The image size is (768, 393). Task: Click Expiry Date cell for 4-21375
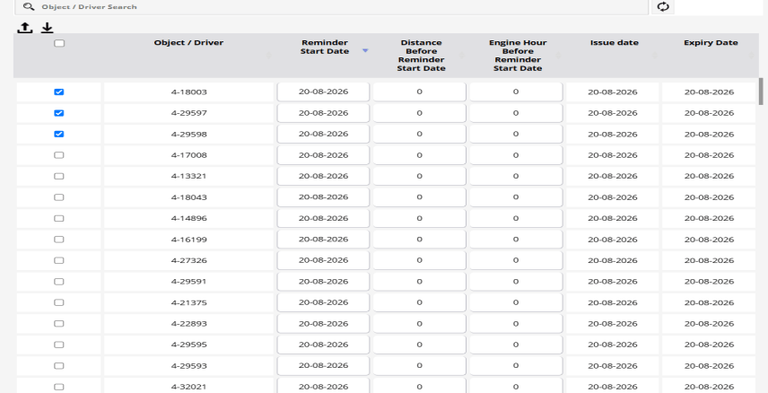[x=709, y=303]
